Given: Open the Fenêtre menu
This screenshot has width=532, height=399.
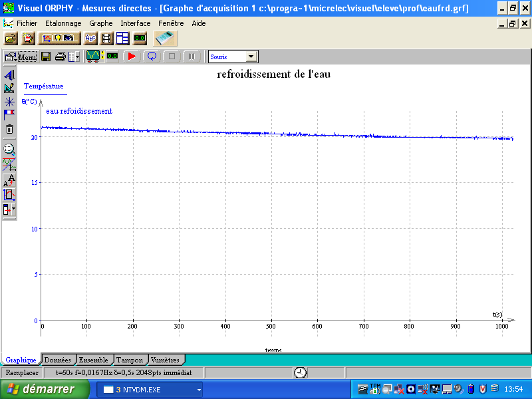Looking at the screenshot, I should pyautogui.click(x=171, y=23).
